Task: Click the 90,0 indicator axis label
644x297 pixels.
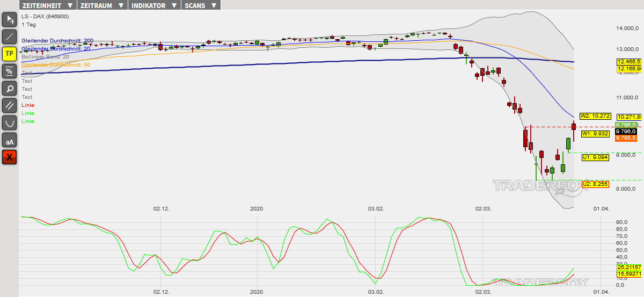Action: click(x=621, y=222)
